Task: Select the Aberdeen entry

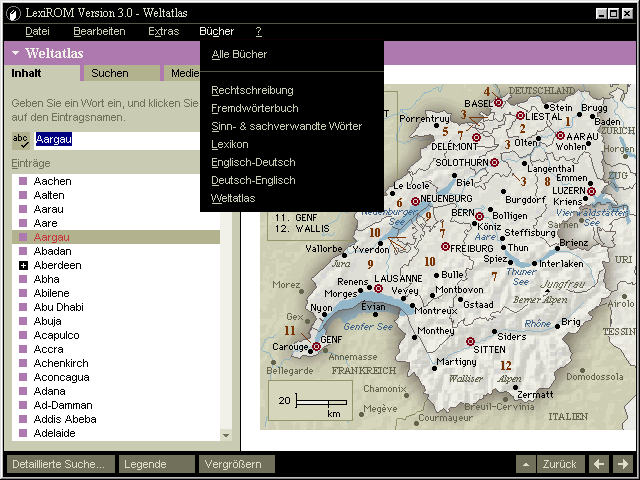Action: [58, 265]
